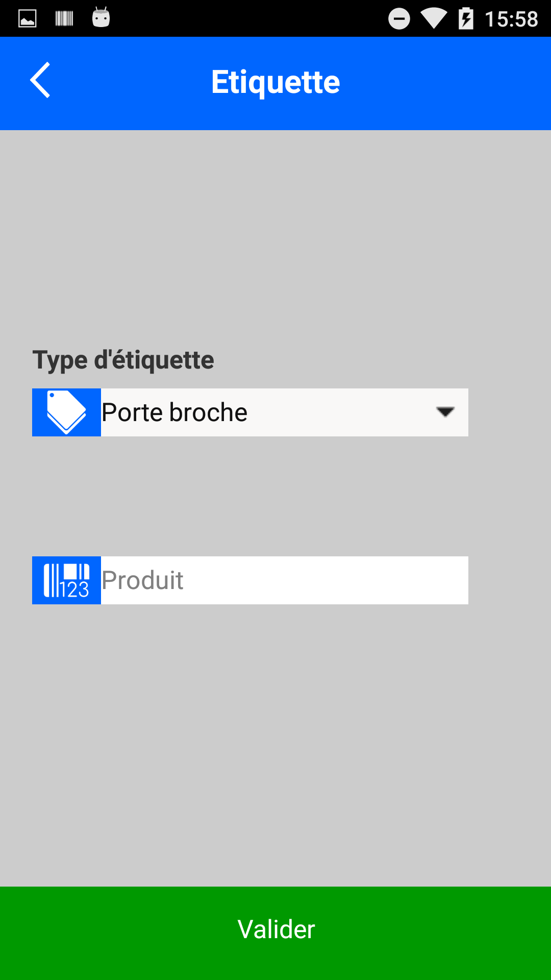Tap the Type d'étiquette label
551x980 pixels.
click(123, 360)
